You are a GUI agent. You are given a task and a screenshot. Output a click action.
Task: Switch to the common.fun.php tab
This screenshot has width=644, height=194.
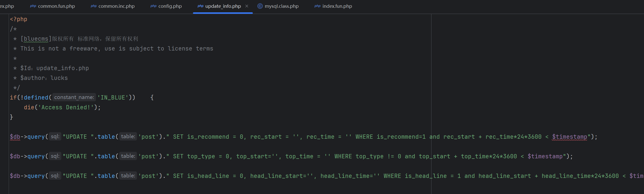[x=52, y=6]
